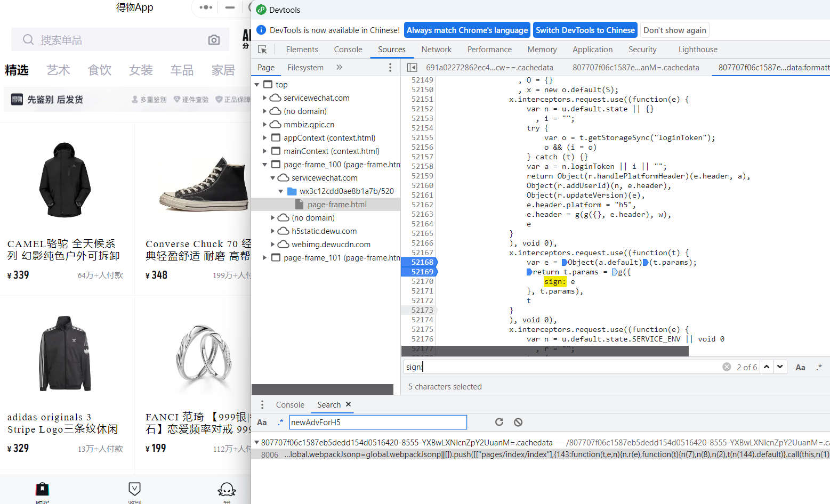The image size is (830, 504).
Task: Click the 搜索单品 search box
Action: [x=120, y=40]
